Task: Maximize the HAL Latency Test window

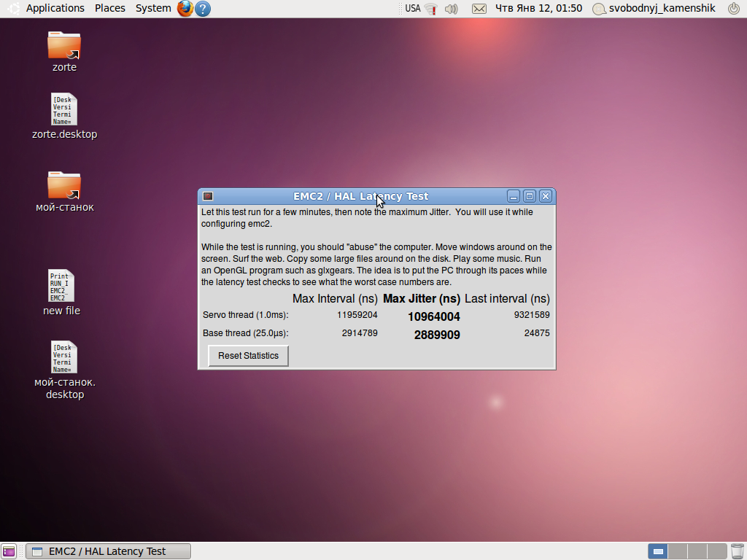Action: point(530,196)
